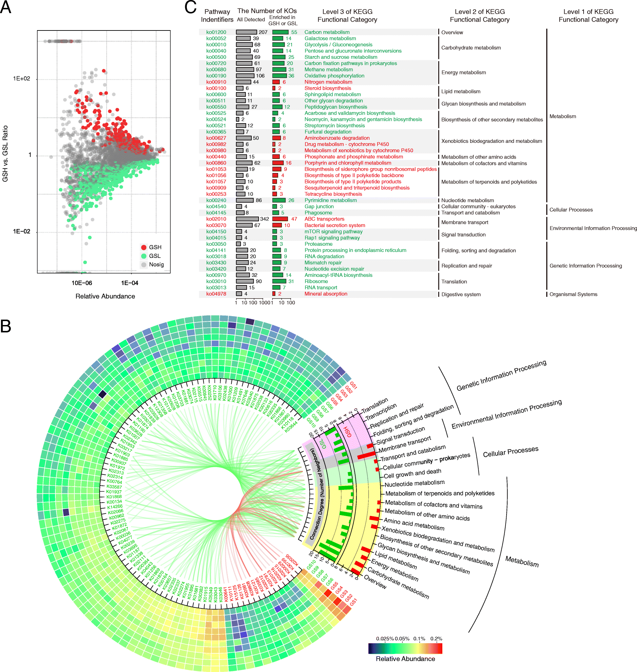
Task: Click the '0.2%' color scale tick label
Action: 436,638
